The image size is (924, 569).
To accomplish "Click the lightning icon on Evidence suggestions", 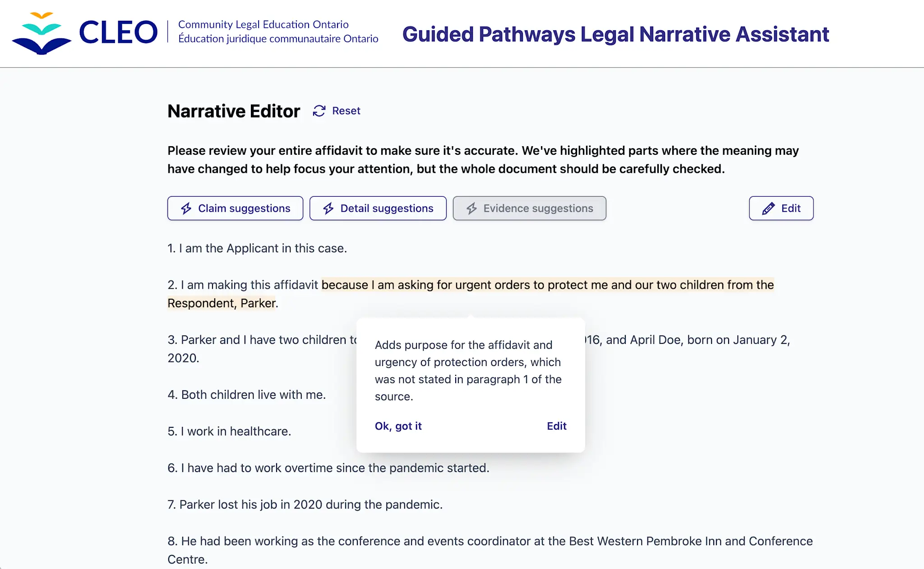I will click(472, 208).
